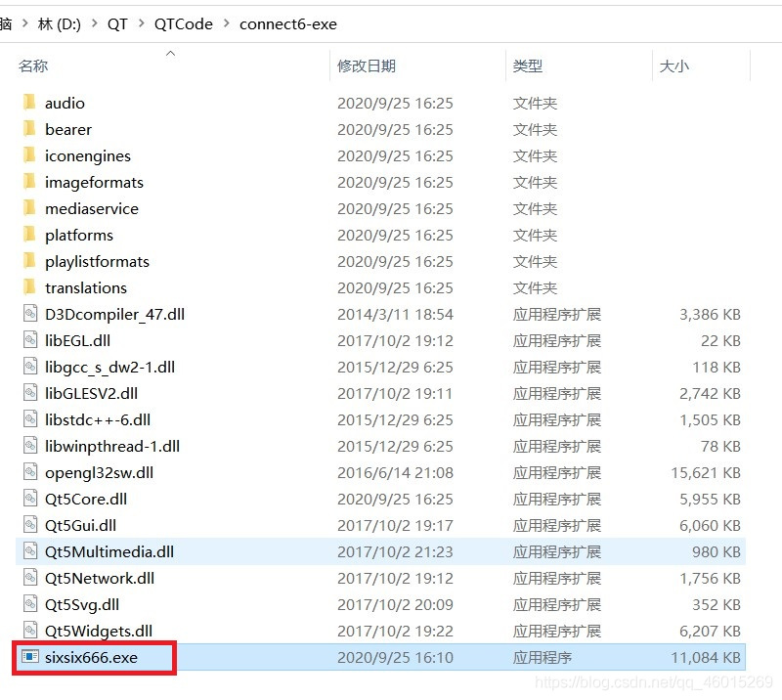782x700 pixels.
Task: Sort files by 名称 column header
Action: click(x=33, y=66)
